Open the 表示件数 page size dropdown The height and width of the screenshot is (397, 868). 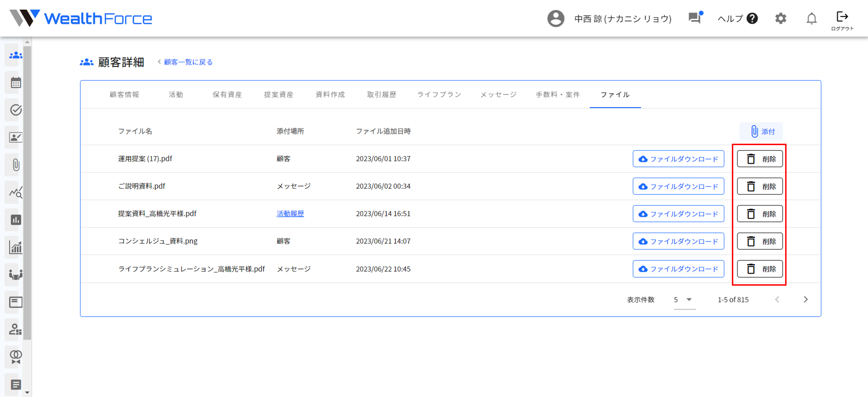(684, 299)
